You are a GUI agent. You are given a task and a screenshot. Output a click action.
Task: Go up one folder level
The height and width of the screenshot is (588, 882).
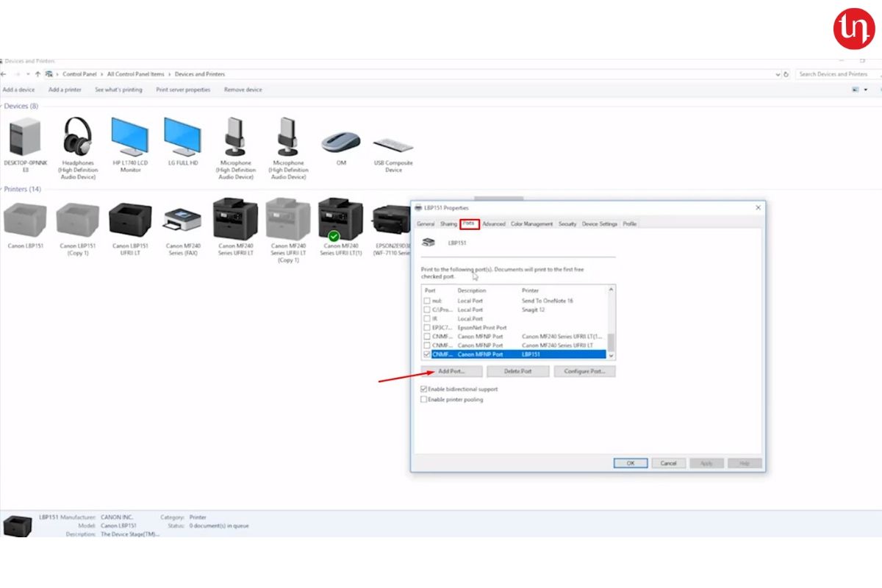37,74
